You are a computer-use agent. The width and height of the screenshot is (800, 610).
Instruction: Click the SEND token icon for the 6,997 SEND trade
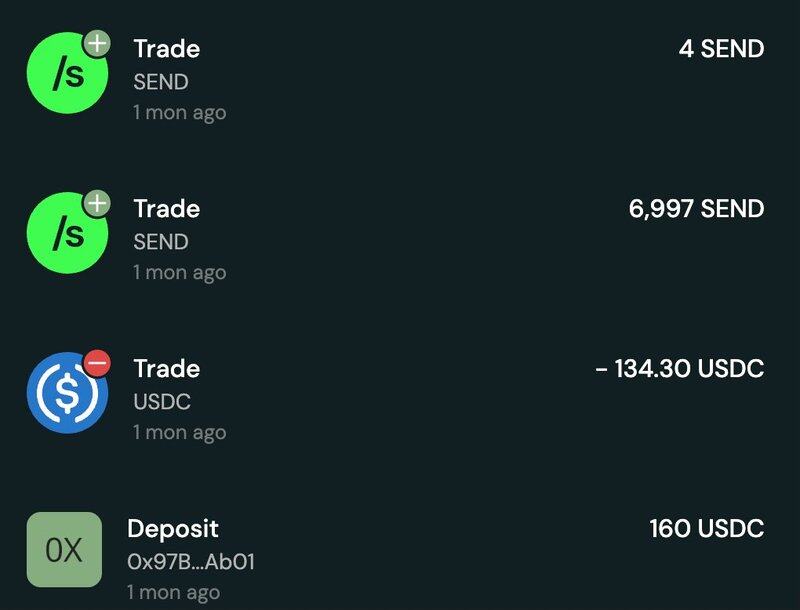pyautogui.click(x=66, y=234)
